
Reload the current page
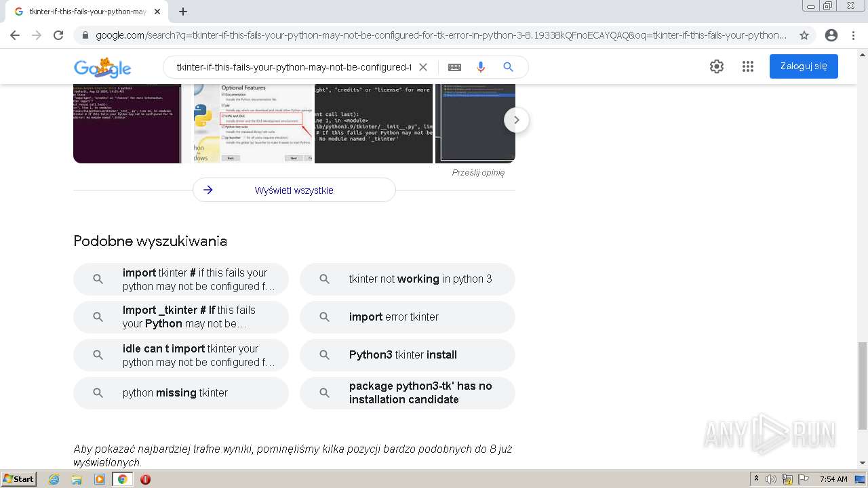58,35
